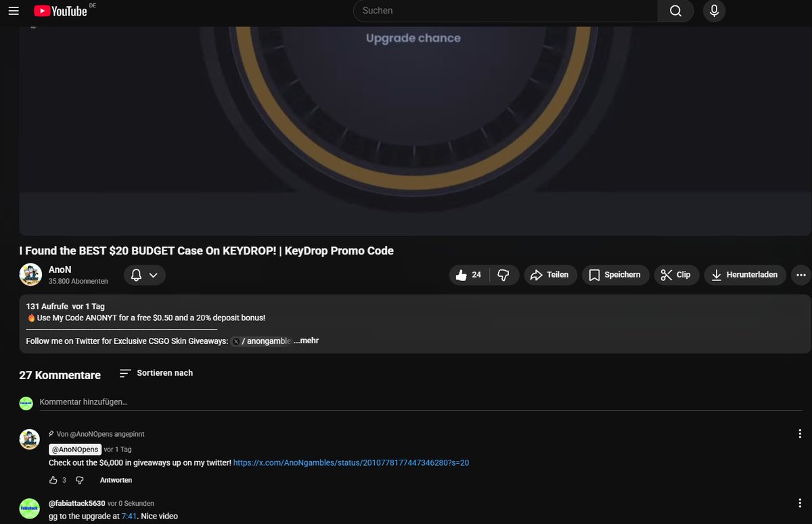The height and width of the screenshot is (524, 812).
Task: Open the fabiattack5630 comment options menu
Action: [800, 503]
